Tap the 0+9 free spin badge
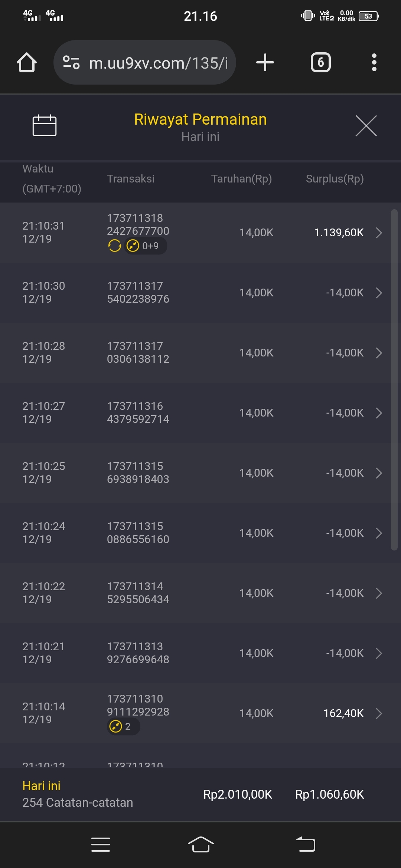The image size is (401, 868). click(145, 246)
